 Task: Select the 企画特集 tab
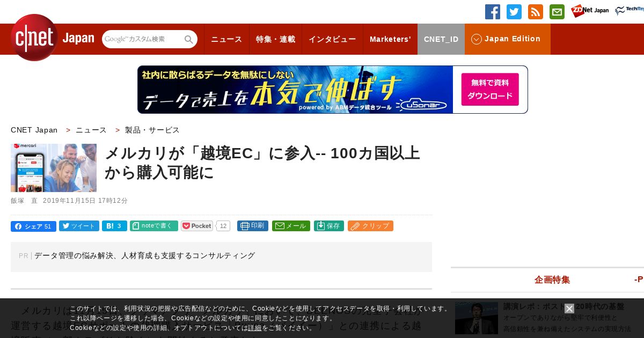pyautogui.click(x=552, y=280)
